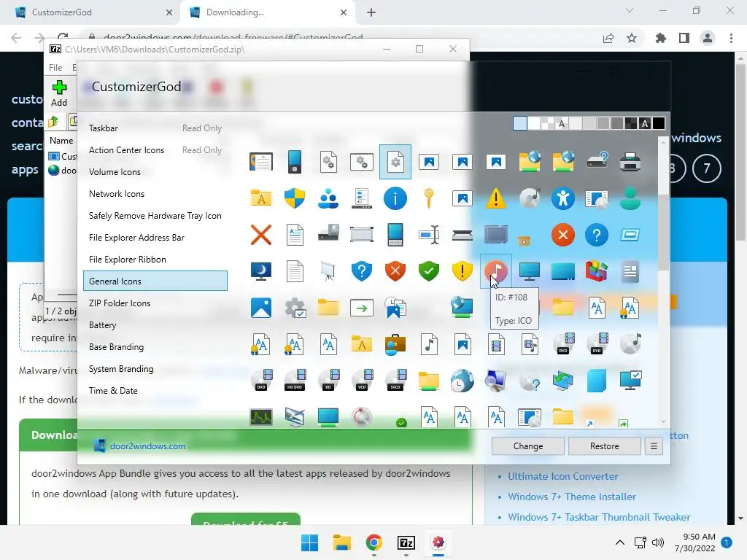The image size is (747, 560).
Task: Select the red shield with X icon
Action: click(395, 271)
